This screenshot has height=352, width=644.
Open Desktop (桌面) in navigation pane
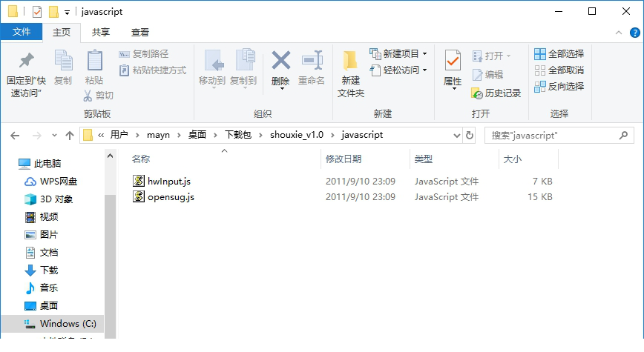tap(42, 306)
